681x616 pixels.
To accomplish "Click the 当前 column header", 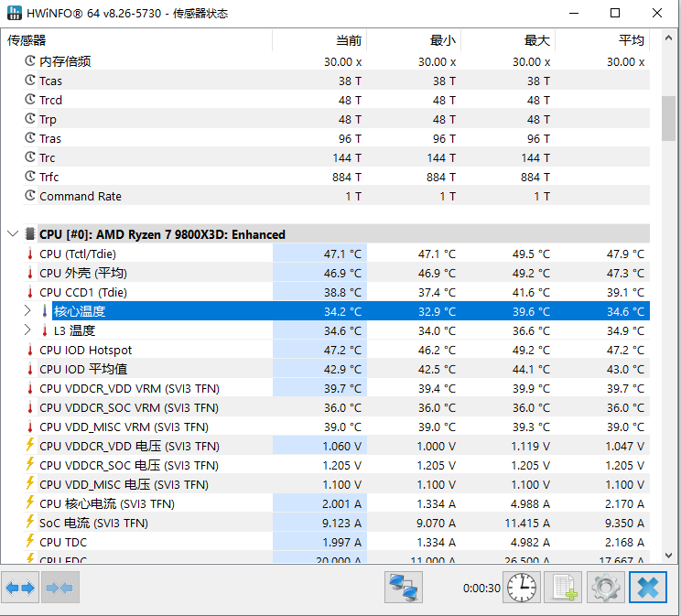I will click(319, 40).
